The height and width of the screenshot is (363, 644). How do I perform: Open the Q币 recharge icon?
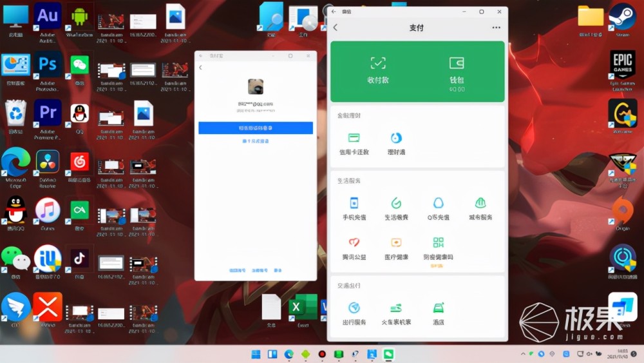[x=438, y=204]
